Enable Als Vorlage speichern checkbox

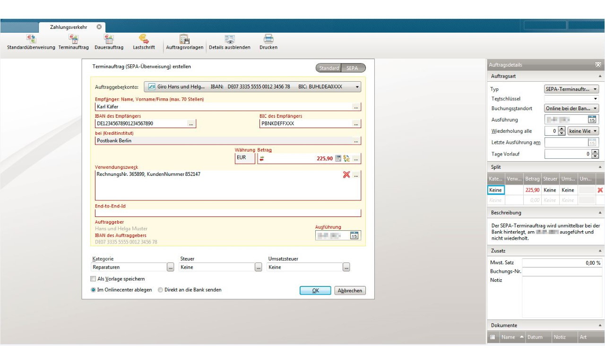pos(93,279)
